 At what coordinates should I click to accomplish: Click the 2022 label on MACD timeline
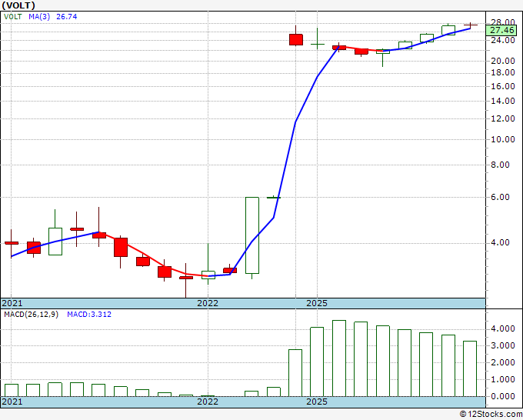pyautogui.click(x=208, y=402)
